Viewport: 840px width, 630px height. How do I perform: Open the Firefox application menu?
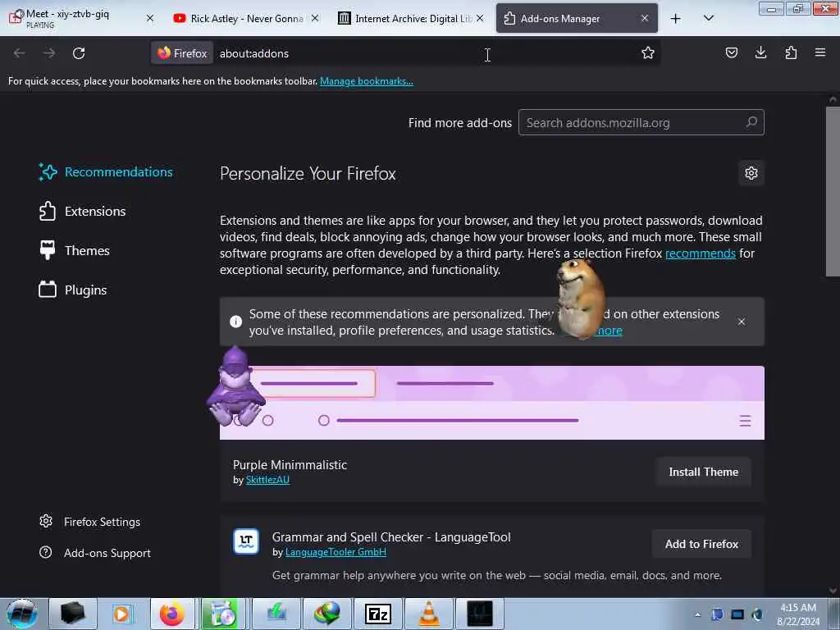point(820,52)
